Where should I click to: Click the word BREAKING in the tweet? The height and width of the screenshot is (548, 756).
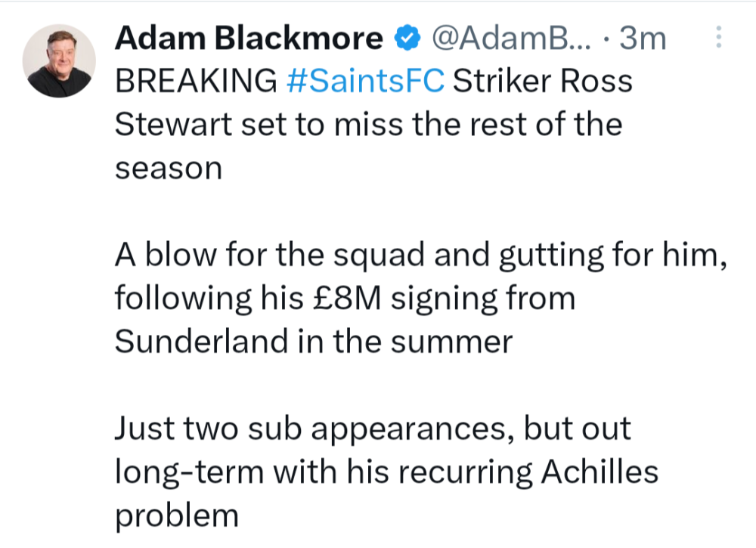point(196,81)
